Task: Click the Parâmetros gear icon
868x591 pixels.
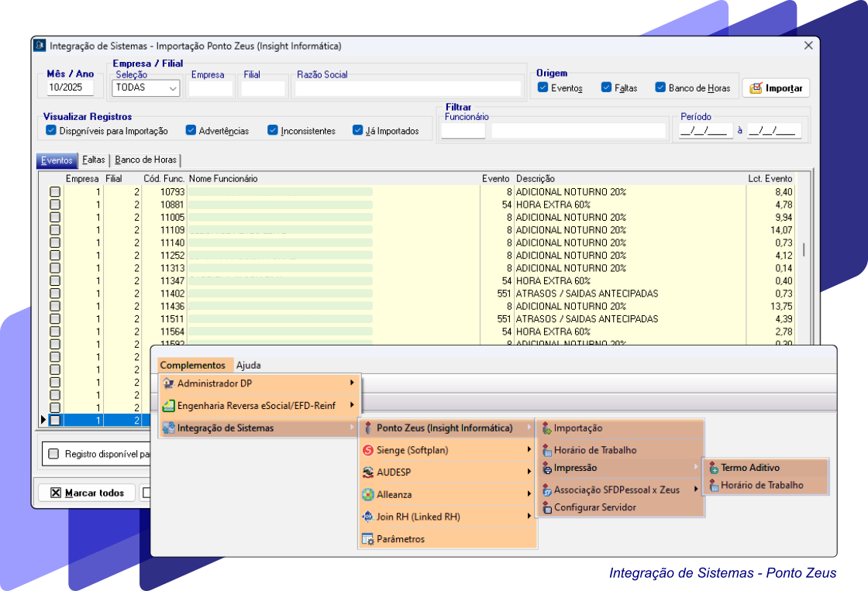Action: pyautogui.click(x=368, y=539)
